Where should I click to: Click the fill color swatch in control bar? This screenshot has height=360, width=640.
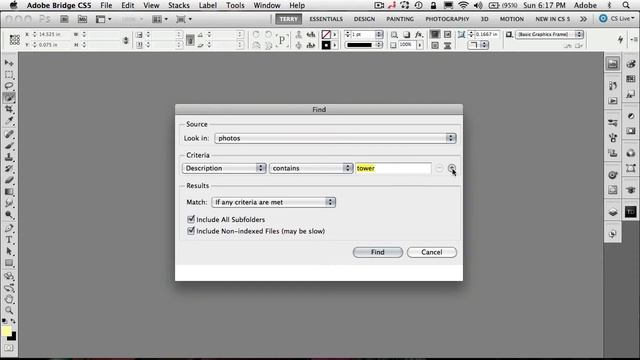[x=326, y=34]
